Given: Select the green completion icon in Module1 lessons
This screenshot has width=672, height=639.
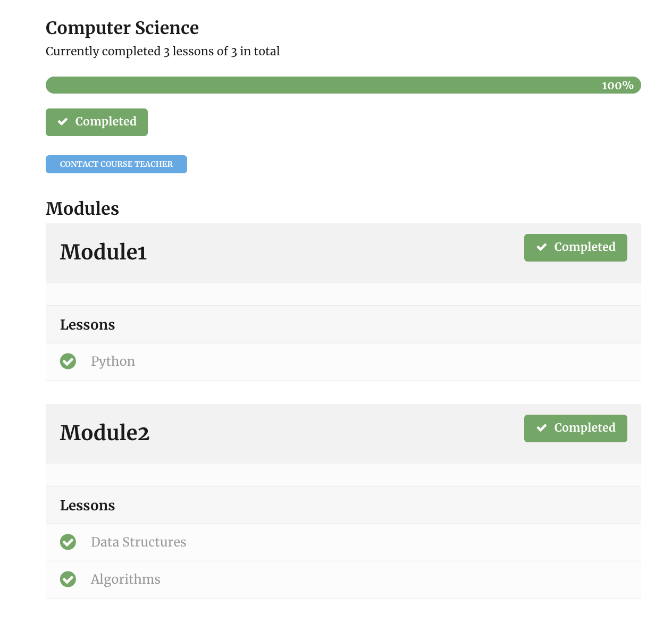Looking at the screenshot, I should click(68, 361).
